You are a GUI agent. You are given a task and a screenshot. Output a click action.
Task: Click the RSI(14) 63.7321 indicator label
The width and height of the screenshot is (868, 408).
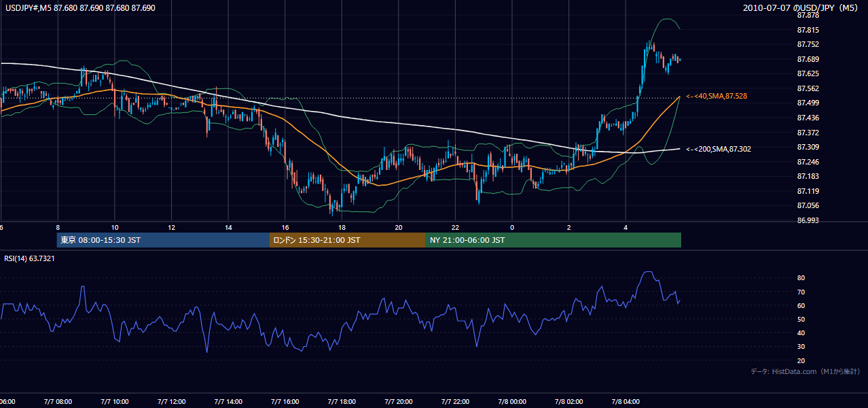[x=30, y=258]
